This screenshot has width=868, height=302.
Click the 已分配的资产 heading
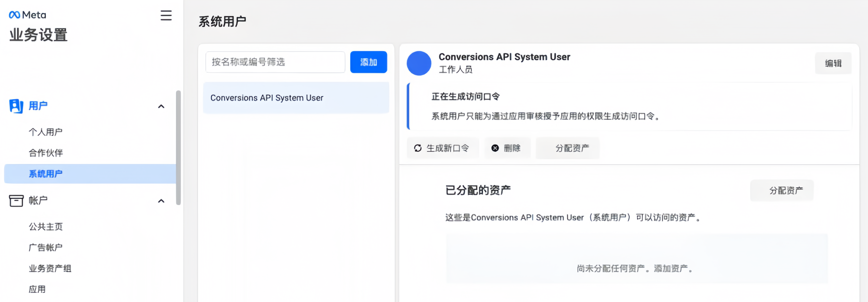(x=478, y=190)
